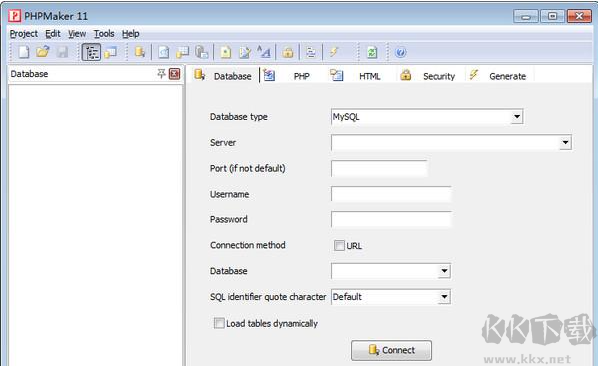Image resolution: width=598 pixels, height=366 pixels.
Task: Toggle the database tree pane icon
Action: tap(92, 52)
